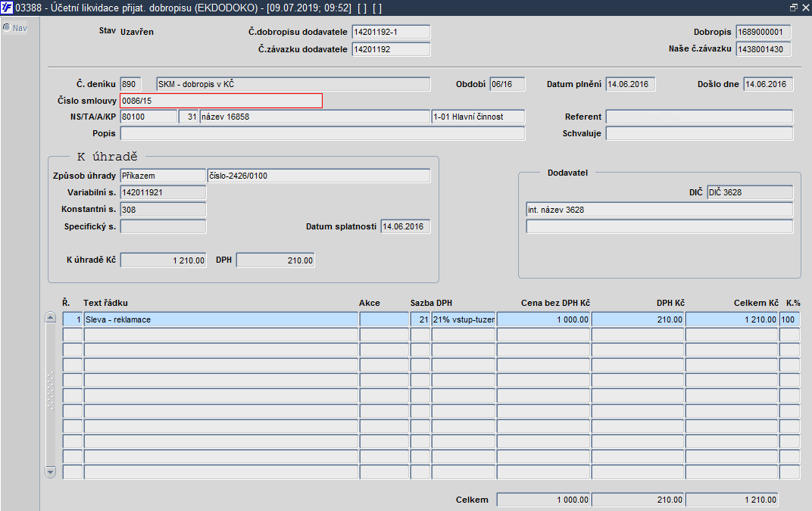Click the Sazba DPH column header

pos(432,303)
